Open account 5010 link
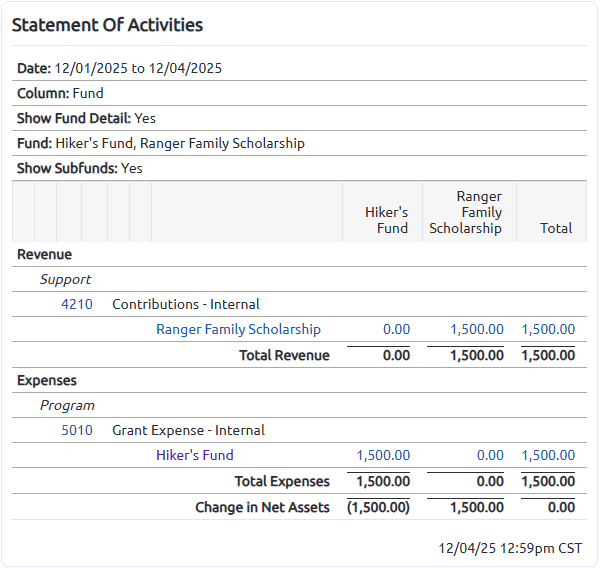Screen dimensions: 601x568 tap(77, 430)
